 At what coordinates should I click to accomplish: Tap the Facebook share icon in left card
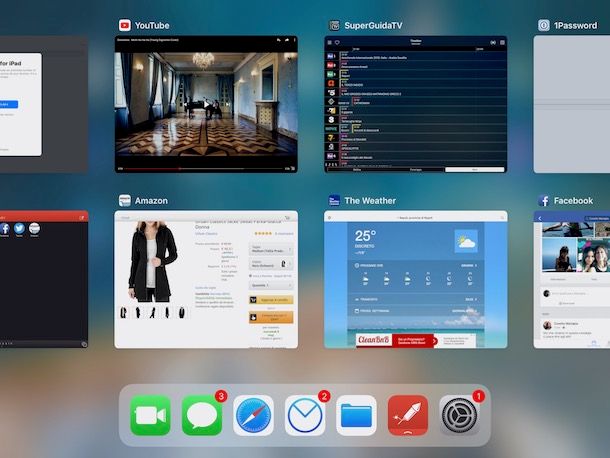[4, 229]
